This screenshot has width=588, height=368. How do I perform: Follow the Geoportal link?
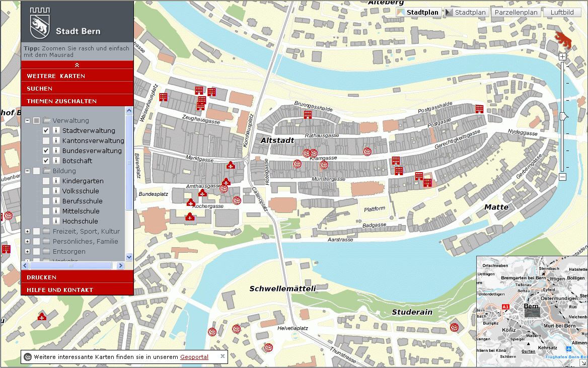[194, 357]
